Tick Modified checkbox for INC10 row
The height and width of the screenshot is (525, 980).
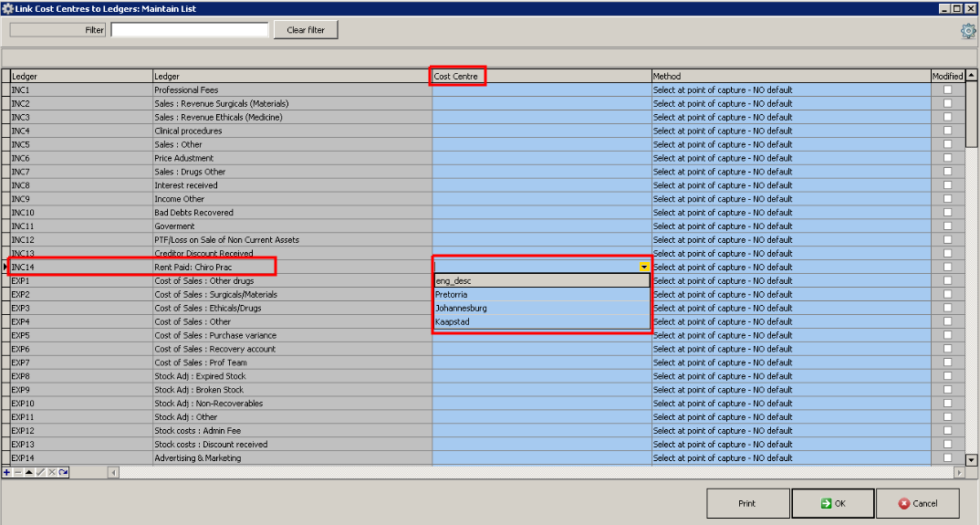(947, 213)
